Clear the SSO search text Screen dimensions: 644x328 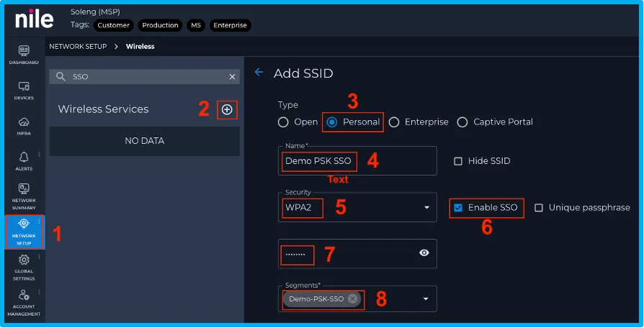point(232,77)
